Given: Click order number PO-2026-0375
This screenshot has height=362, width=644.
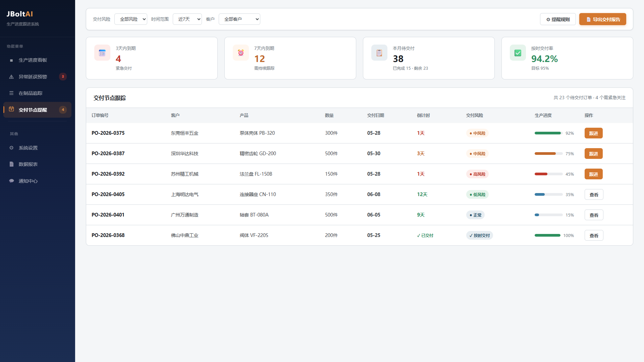Looking at the screenshot, I should tap(108, 133).
